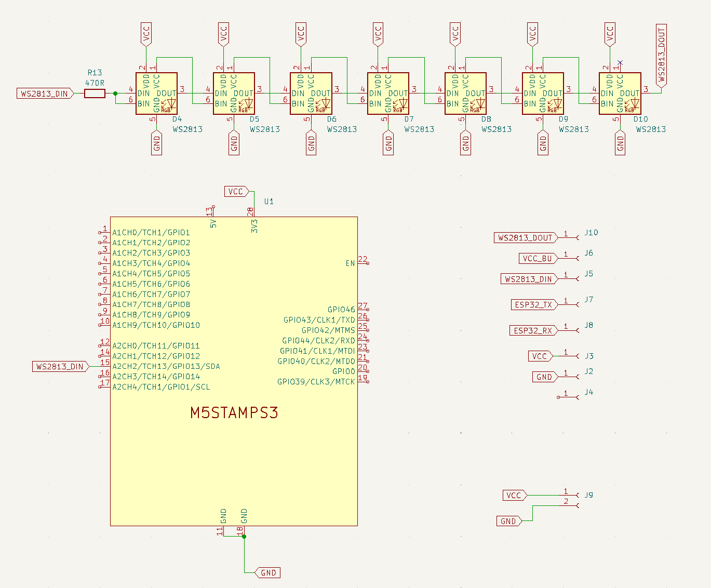
Task: Click the M5STAMPS3 module name text
Action: click(x=234, y=412)
